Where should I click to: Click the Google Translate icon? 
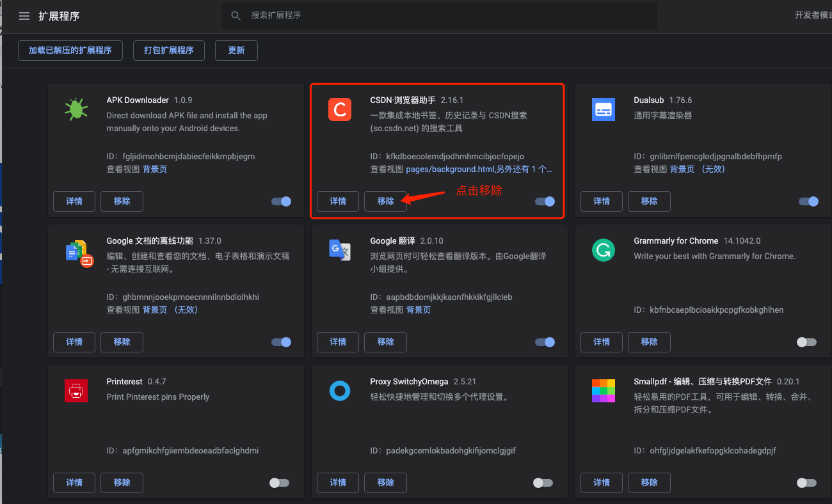(340, 249)
